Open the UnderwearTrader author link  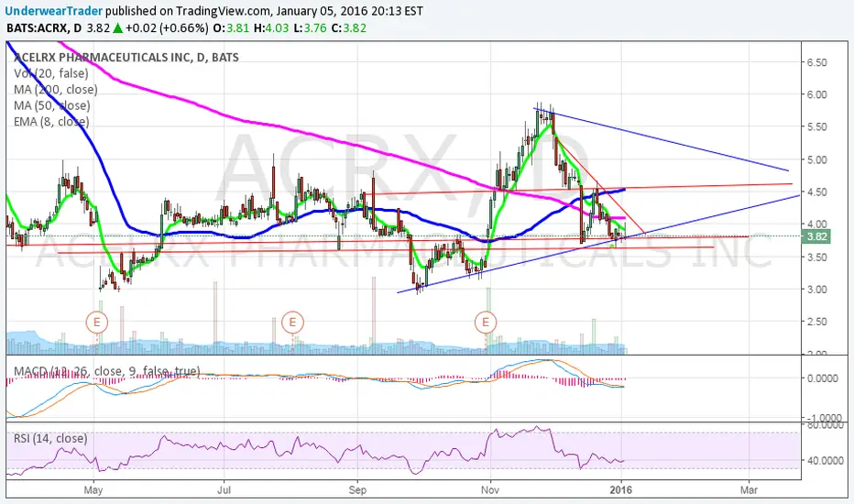pyautogui.click(x=53, y=10)
